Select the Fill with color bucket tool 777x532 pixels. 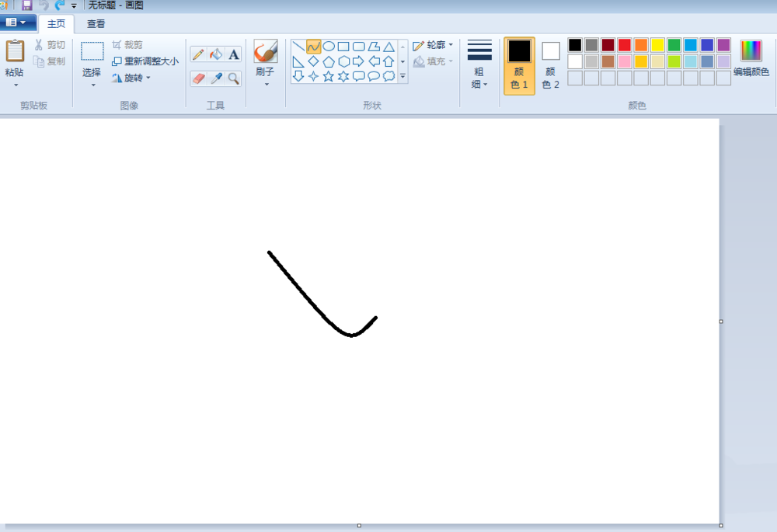(216, 54)
